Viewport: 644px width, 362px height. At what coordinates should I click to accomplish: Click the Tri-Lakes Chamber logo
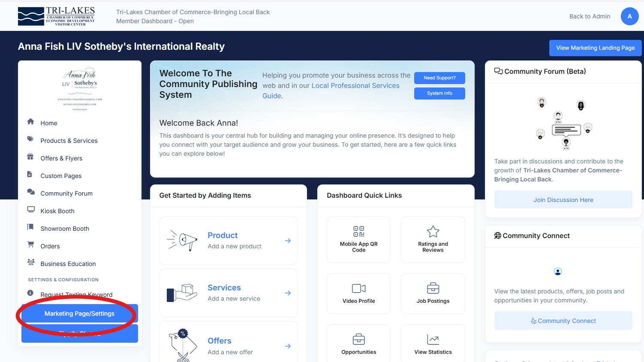tap(57, 16)
